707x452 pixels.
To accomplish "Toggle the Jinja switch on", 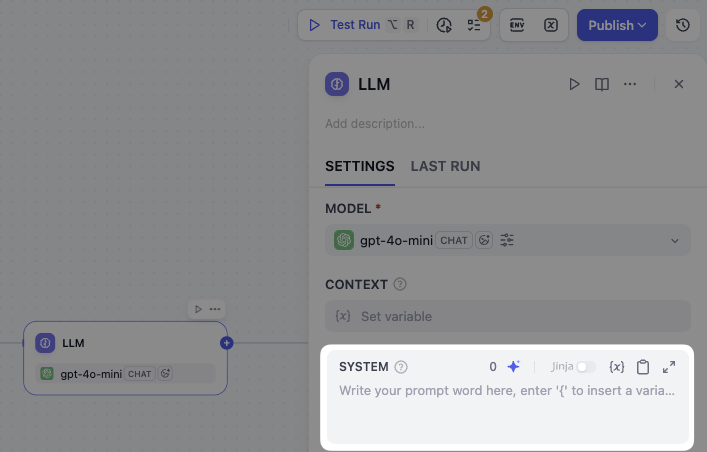I will (585, 367).
